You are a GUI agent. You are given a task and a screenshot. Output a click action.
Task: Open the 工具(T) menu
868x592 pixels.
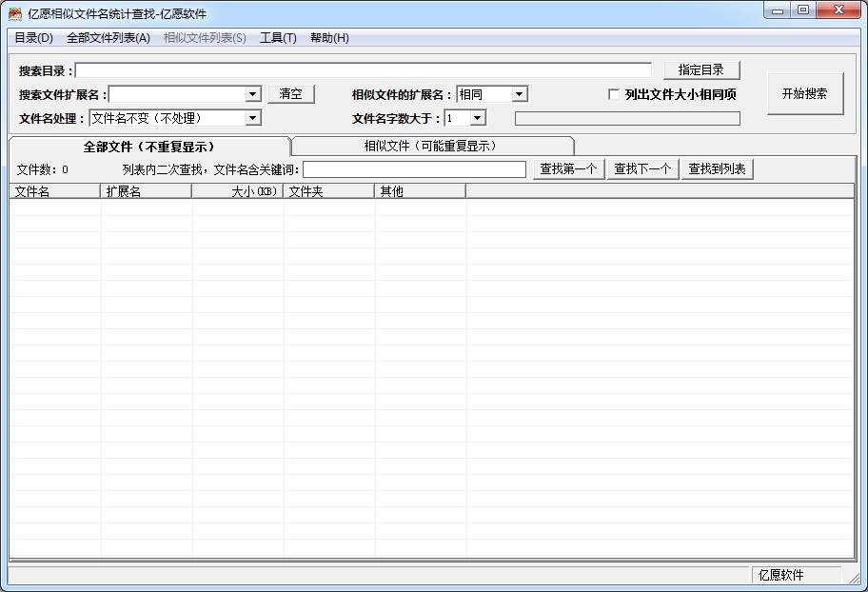pyautogui.click(x=278, y=38)
